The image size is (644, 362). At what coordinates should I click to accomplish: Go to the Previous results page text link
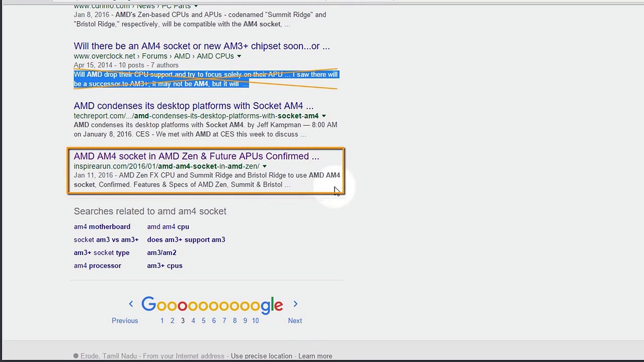[x=125, y=321]
